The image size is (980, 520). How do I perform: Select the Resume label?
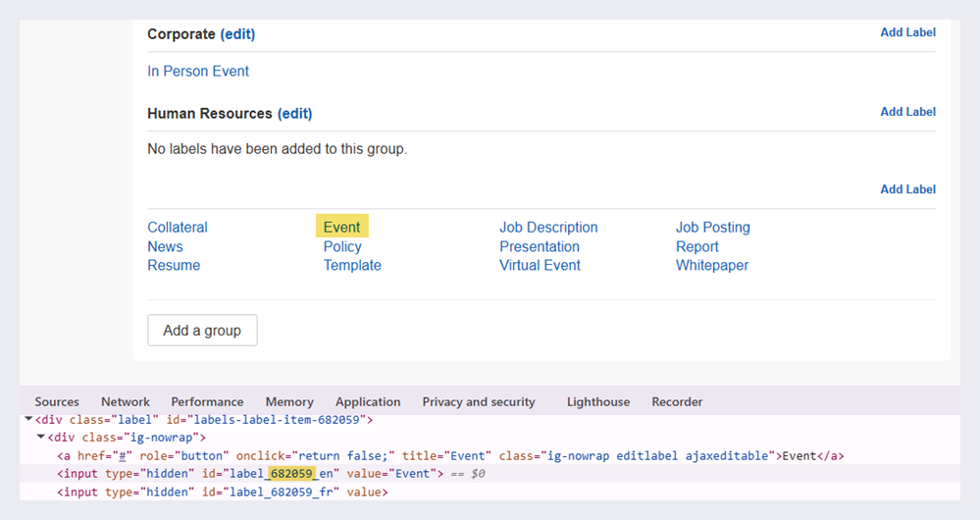click(x=174, y=266)
